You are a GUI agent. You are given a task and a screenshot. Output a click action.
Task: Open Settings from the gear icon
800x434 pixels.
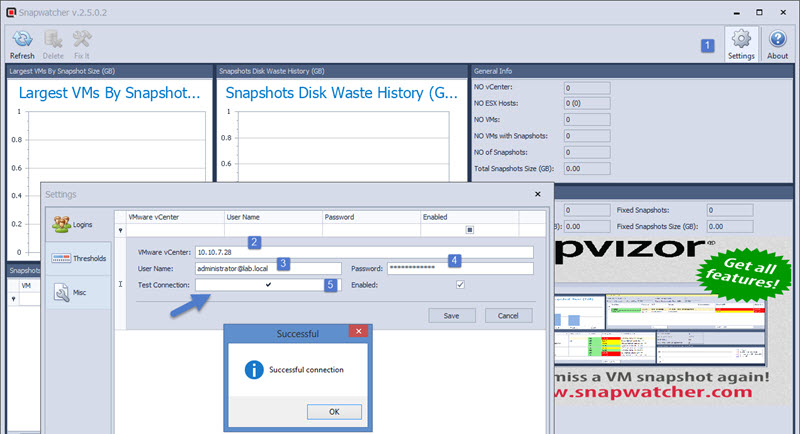(x=741, y=44)
